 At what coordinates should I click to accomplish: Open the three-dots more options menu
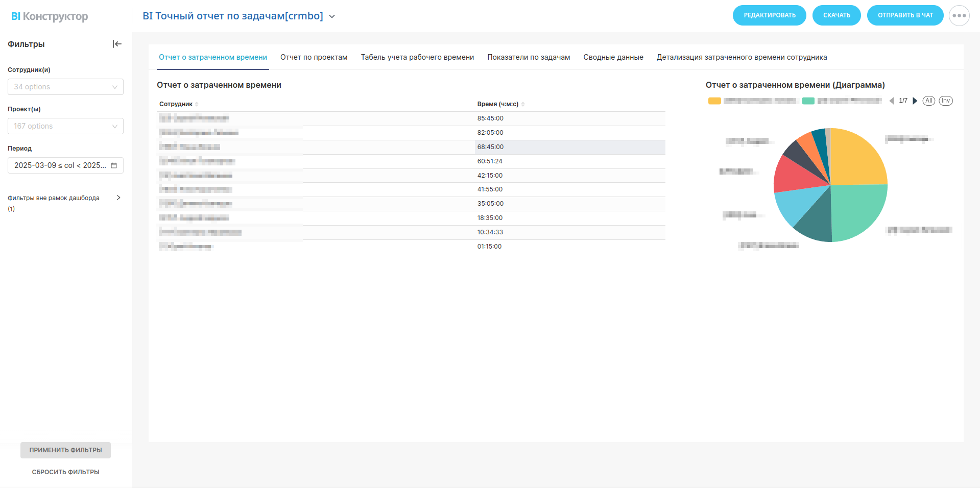click(959, 15)
